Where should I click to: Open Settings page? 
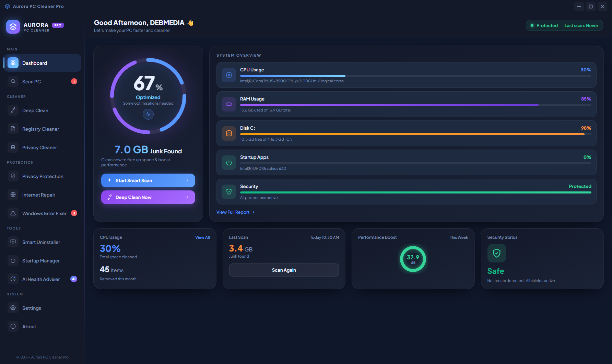tap(43, 308)
